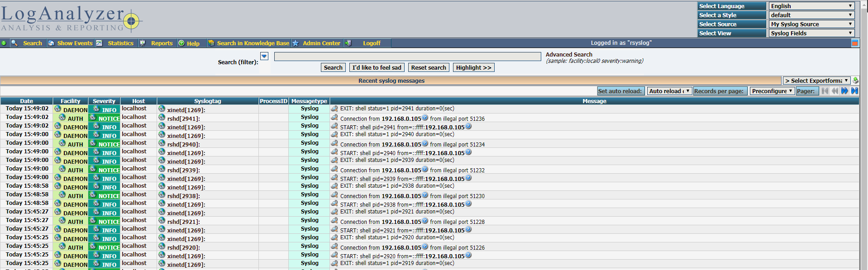
Task: Click the details icon of EXIT pid=2939 message
Action: [x=334, y=160]
